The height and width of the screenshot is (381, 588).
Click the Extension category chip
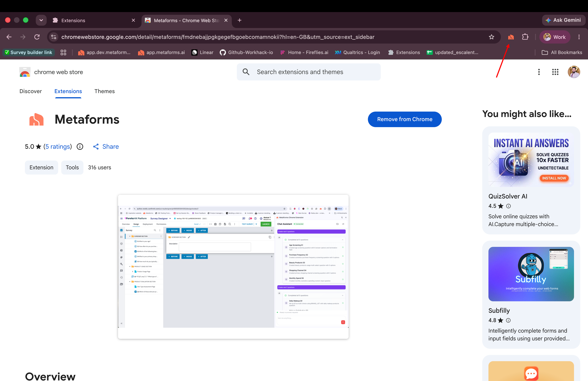41,167
